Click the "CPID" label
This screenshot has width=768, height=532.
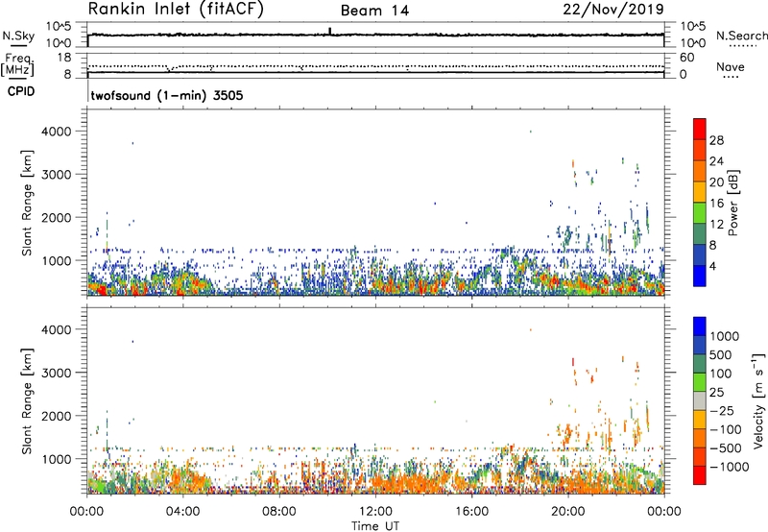pyautogui.click(x=21, y=91)
